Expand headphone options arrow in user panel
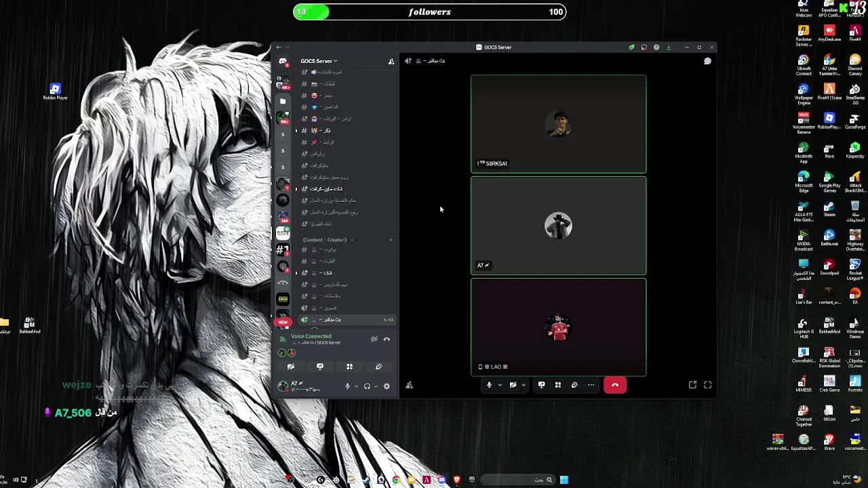868x488 pixels. (375, 386)
